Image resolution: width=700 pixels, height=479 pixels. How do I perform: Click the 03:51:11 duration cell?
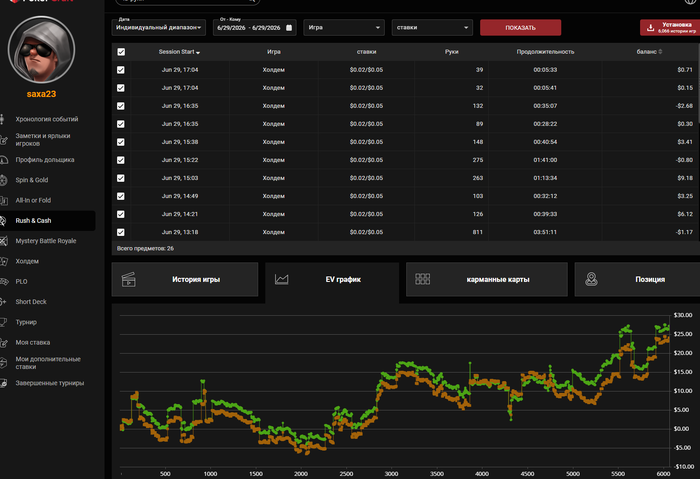(x=545, y=232)
